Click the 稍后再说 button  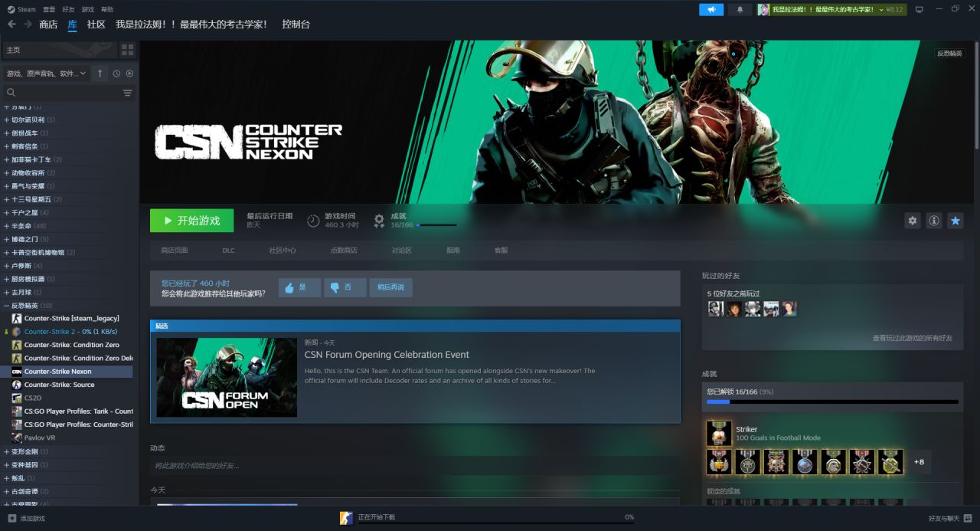click(390, 287)
